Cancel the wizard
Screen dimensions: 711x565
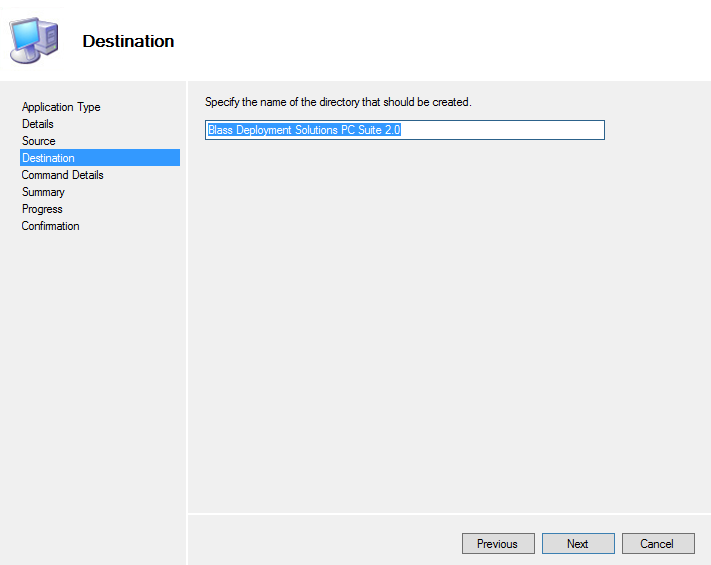tap(658, 544)
